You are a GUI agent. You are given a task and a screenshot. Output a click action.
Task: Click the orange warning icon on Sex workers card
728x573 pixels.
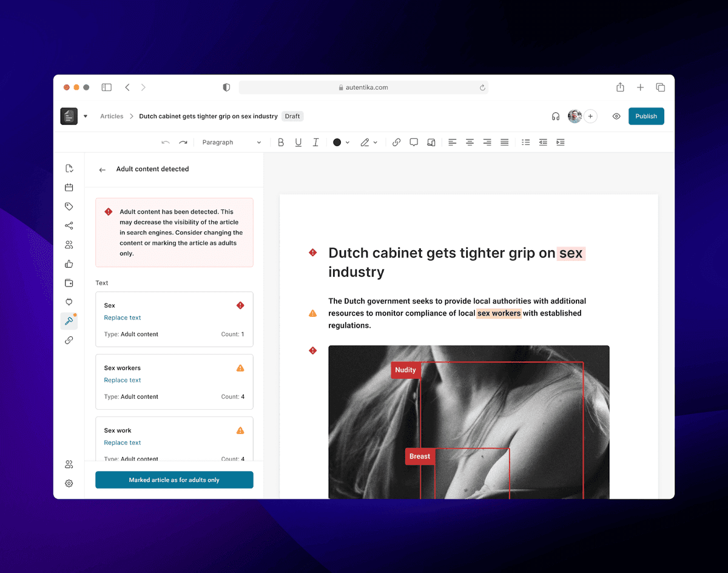pos(240,368)
